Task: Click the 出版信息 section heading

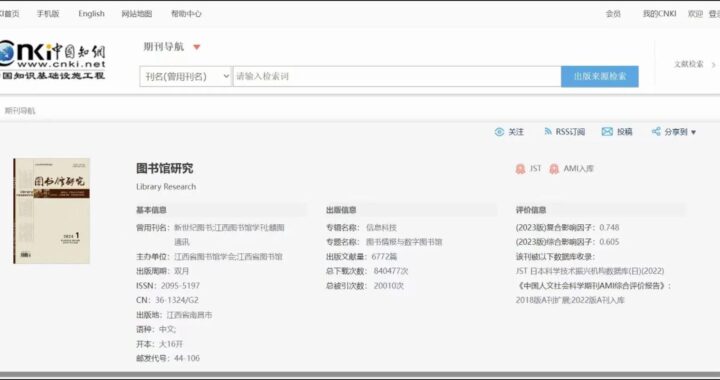Action: click(x=341, y=210)
